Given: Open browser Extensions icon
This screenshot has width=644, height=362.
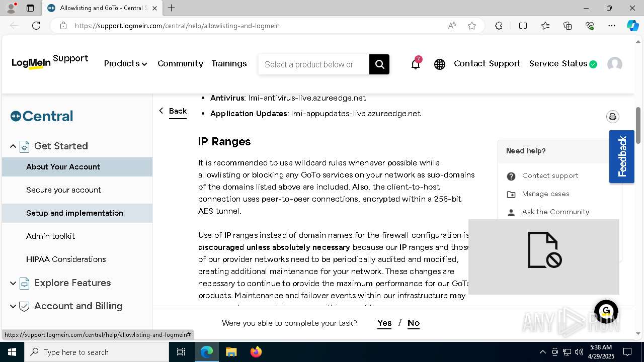Looking at the screenshot, I should [x=499, y=26].
